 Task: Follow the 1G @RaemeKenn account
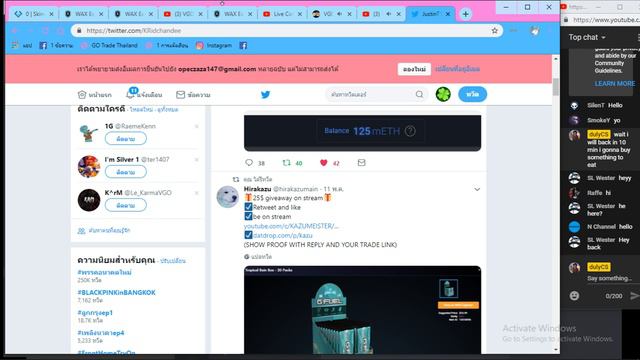point(126,139)
